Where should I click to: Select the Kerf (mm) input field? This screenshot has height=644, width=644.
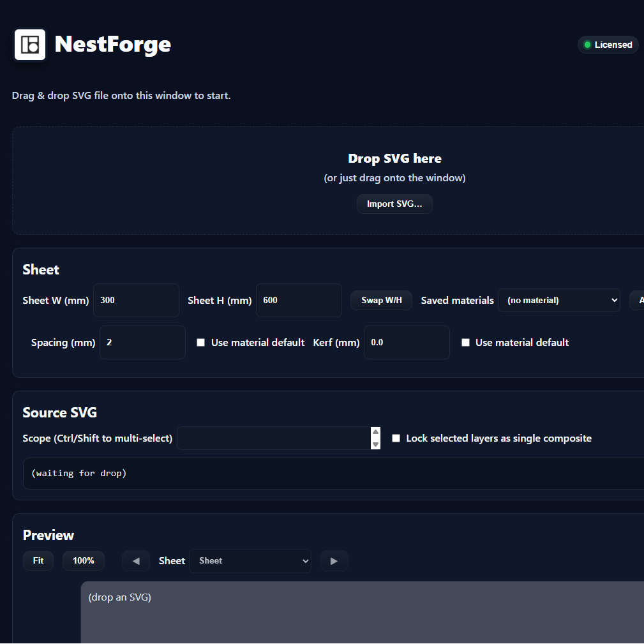click(x=407, y=343)
